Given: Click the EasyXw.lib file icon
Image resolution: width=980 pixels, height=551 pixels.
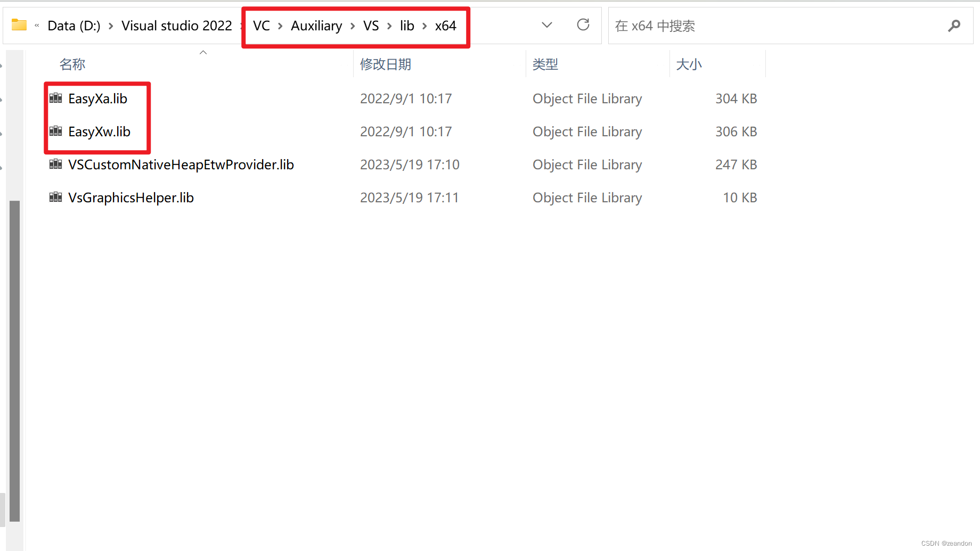Looking at the screenshot, I should tap(55, 131).
